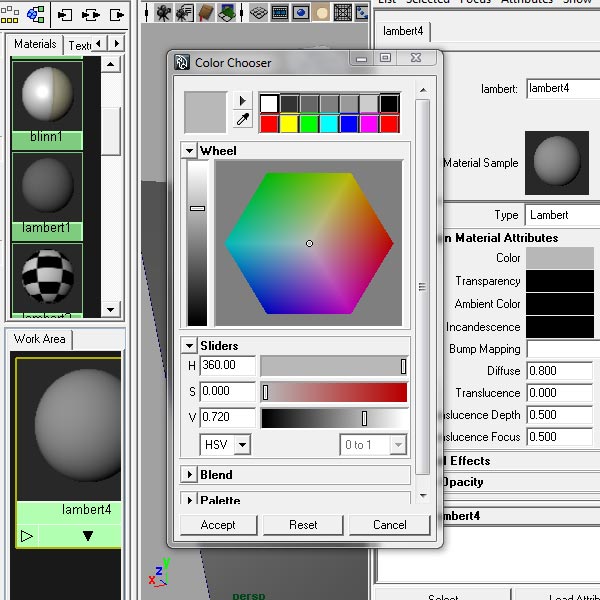Click the arrow button beside current color preview
The image size is (600, 600).
tap(243, 101)
